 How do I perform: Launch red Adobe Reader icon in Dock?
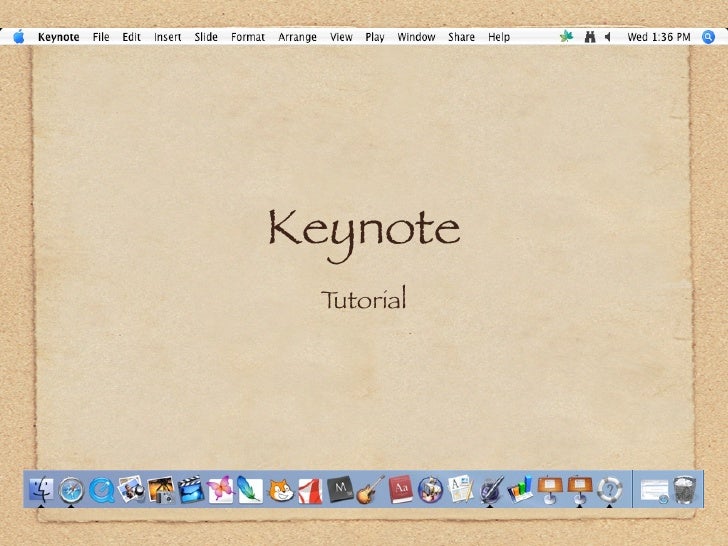pyautogui.click(x=310, y=491)
